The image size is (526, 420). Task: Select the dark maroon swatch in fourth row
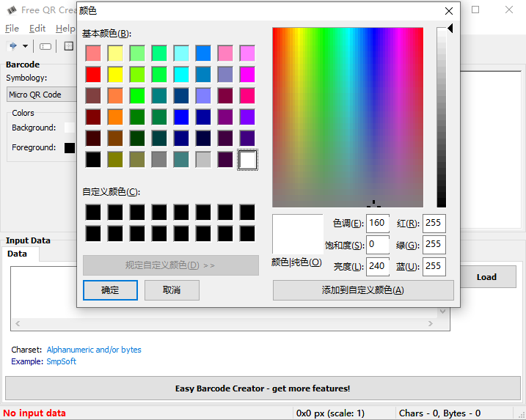[x=93, y=117]
